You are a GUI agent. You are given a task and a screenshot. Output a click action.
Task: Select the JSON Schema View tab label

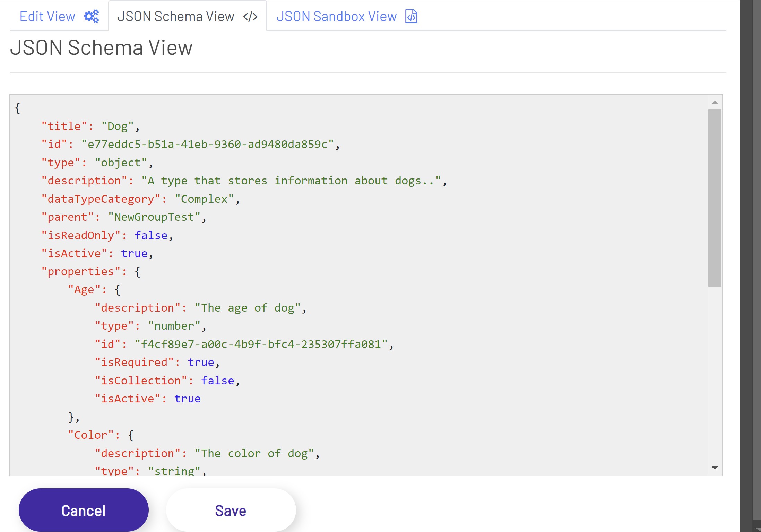[175, 16]
